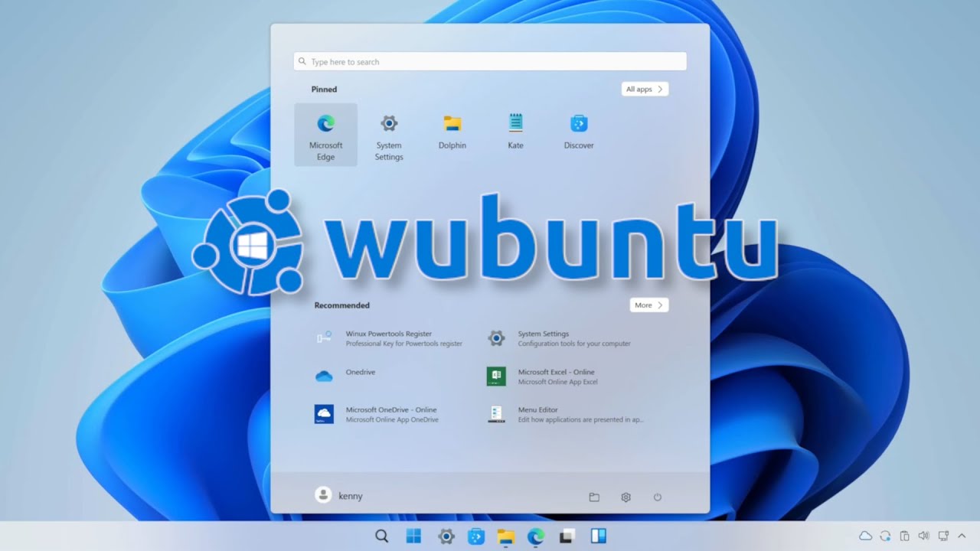Open Discover store on taskbar
Screen dimensions: 980x551
click(475, 536)
